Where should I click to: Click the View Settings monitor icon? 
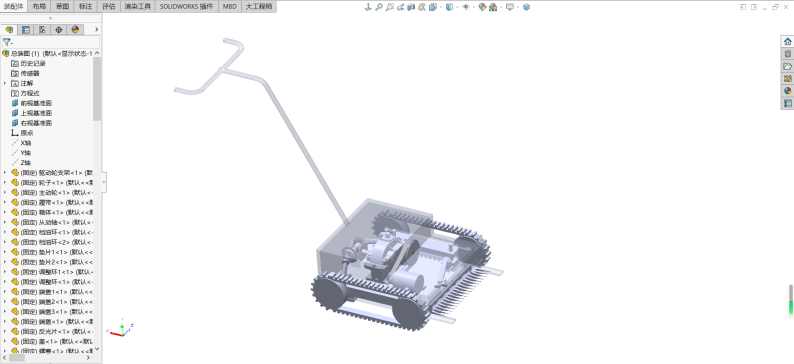[510, 7]
